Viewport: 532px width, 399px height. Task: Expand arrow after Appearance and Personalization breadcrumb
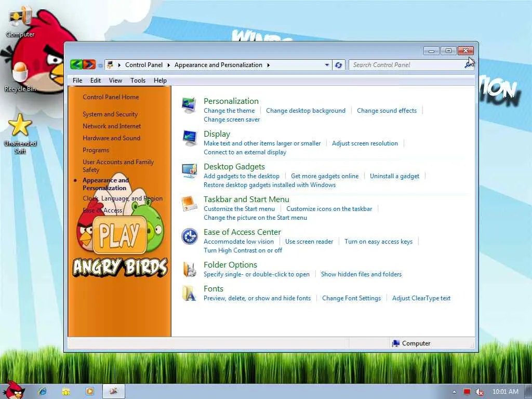coord(269,65)
